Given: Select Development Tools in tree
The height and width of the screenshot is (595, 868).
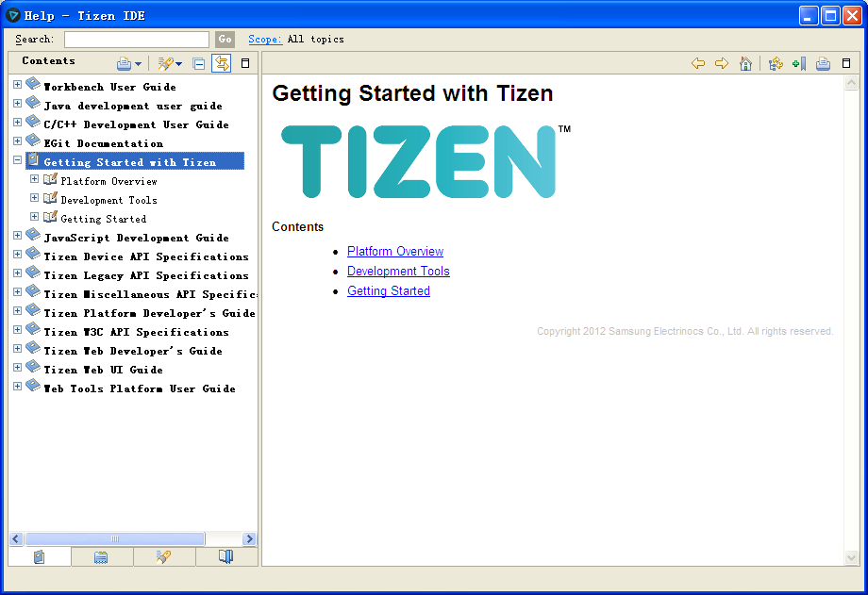Looking at the screenshot, I should click(x=108, y=200).
